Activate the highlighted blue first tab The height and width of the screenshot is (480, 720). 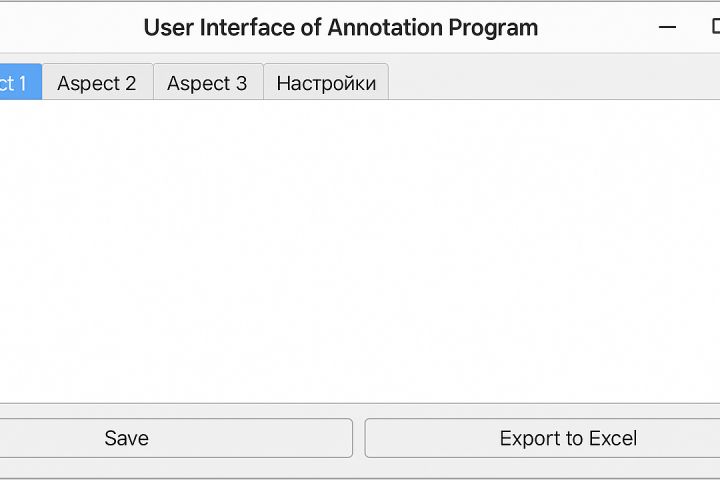click(x=18, y=83)
